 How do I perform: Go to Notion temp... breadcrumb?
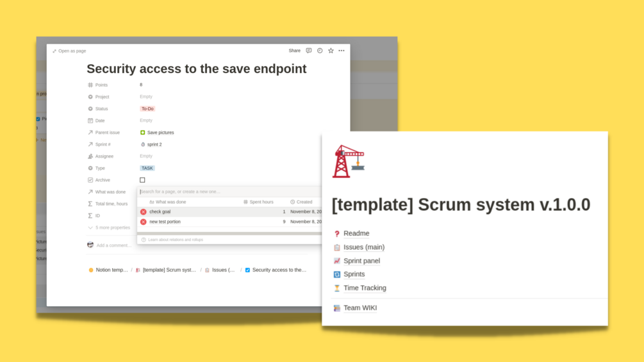click(108, 270)
